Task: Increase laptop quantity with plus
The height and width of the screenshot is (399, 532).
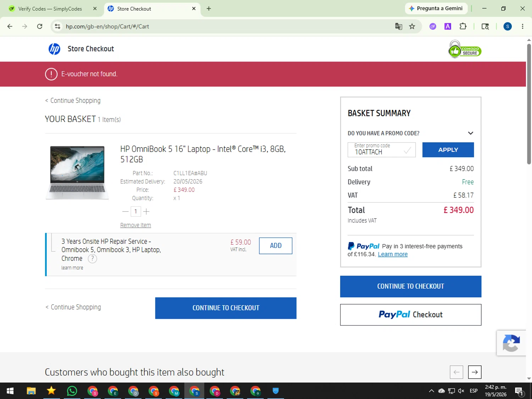Action: [146, 212]
